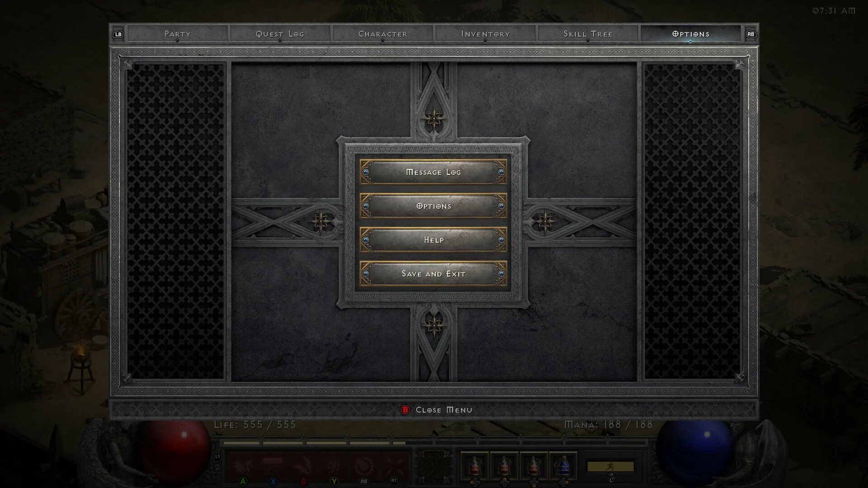Screen dimensions: 868x488
Task: Select the Character tab
Action: coord(383,33)
